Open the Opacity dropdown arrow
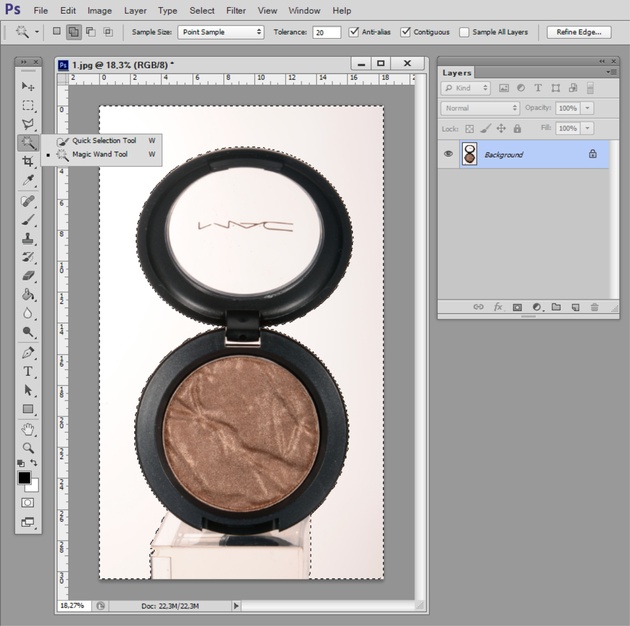The height and width of the screenshot is (626, 630). tap(587, 108)
